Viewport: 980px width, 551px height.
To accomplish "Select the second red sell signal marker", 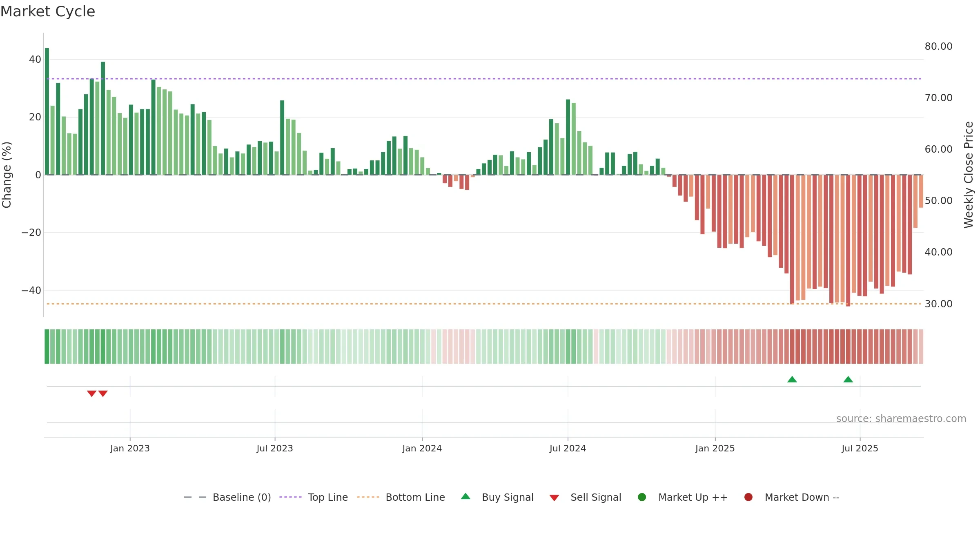I will 103,393.
